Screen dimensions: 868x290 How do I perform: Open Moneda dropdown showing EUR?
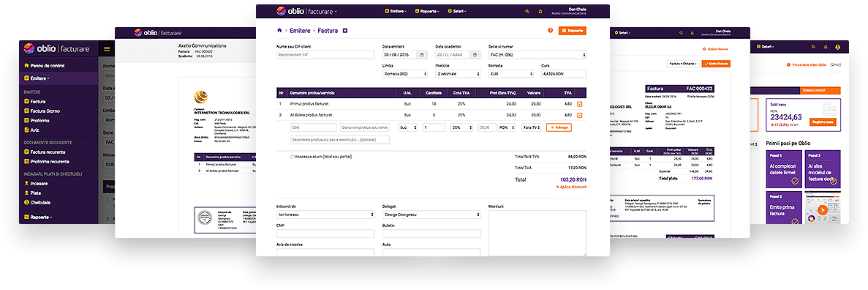pos(511,74)
